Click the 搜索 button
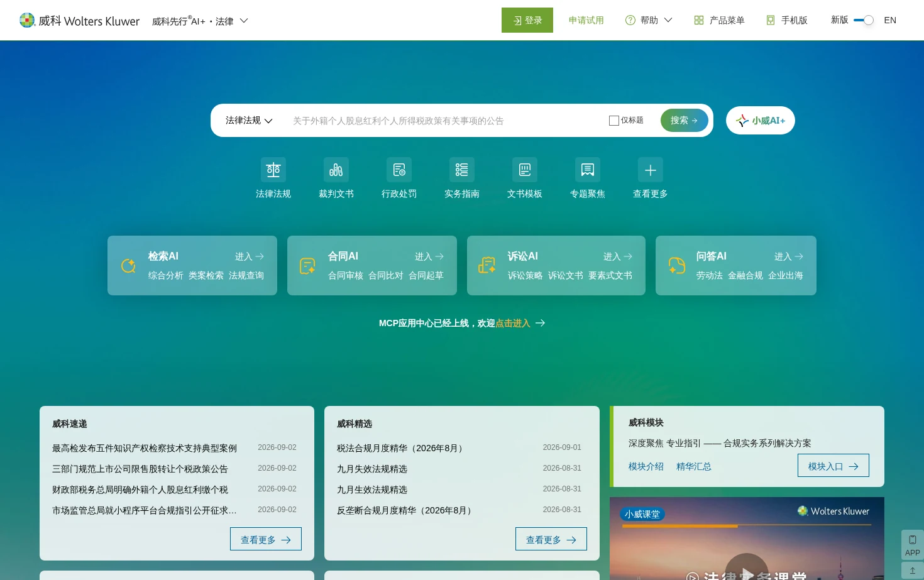 point(684,120)
